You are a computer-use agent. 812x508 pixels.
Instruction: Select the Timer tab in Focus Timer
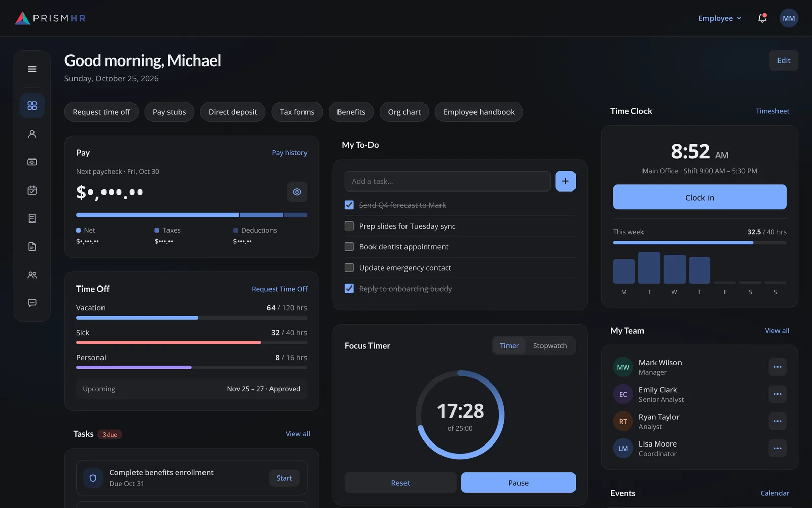click(509, 346)
